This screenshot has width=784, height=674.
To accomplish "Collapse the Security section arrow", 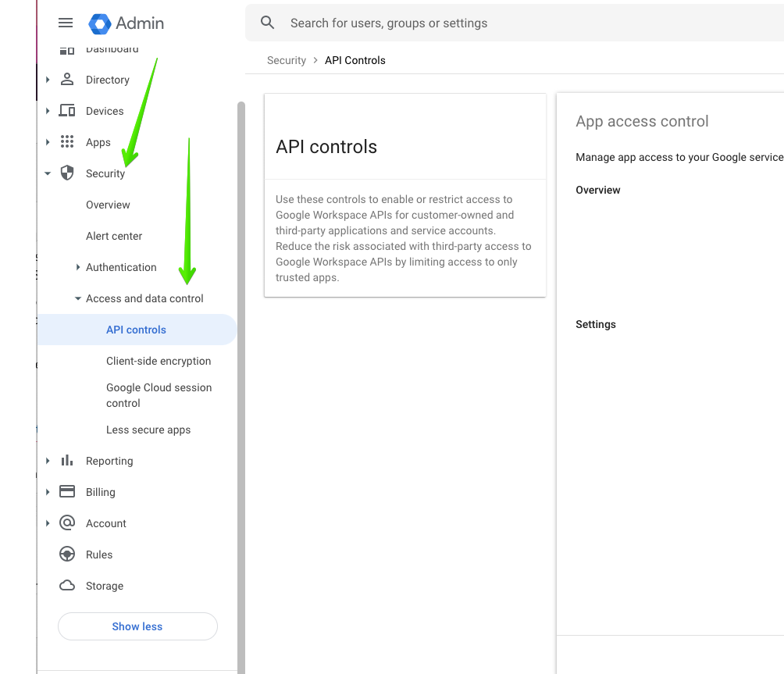I will pos(48,173).
